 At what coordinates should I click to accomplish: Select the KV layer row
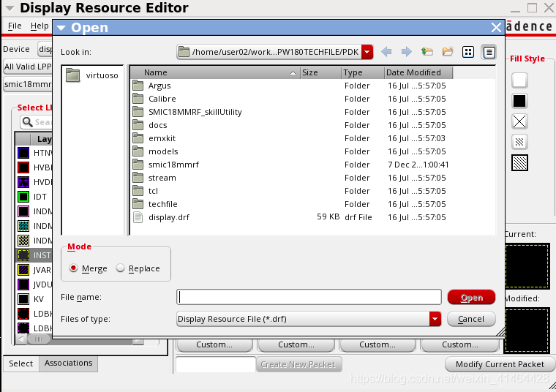(x=34, y=299)
